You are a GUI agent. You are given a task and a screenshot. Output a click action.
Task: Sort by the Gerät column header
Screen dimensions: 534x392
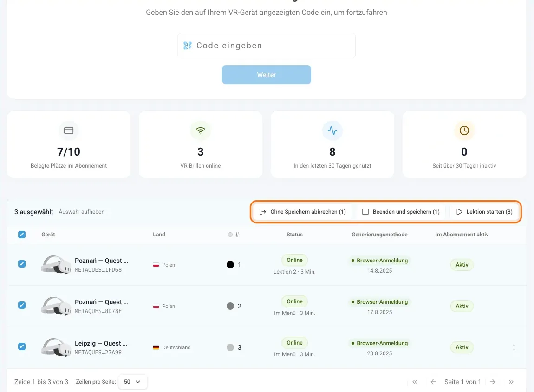(x=48, y=234)
